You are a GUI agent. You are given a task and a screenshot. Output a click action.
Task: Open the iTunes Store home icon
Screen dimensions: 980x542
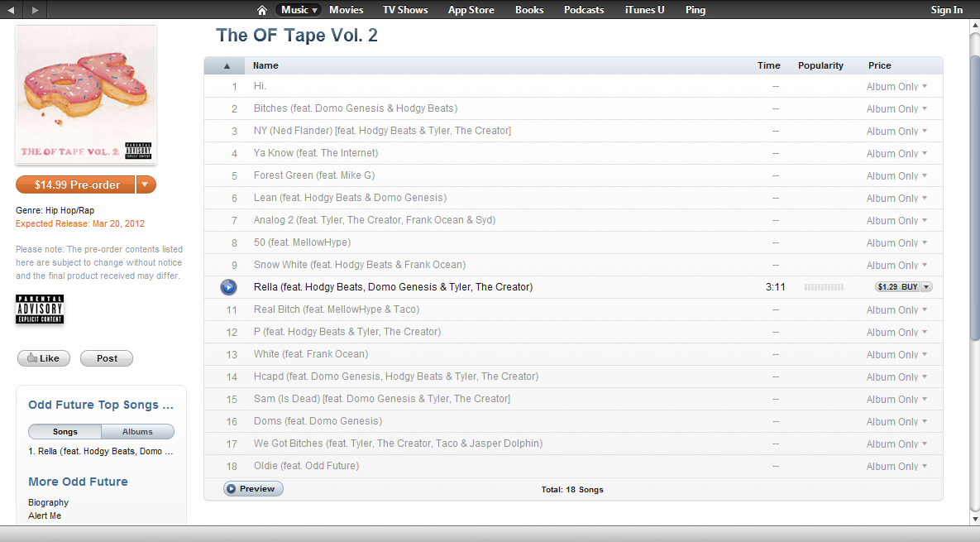tap(262, 10)
